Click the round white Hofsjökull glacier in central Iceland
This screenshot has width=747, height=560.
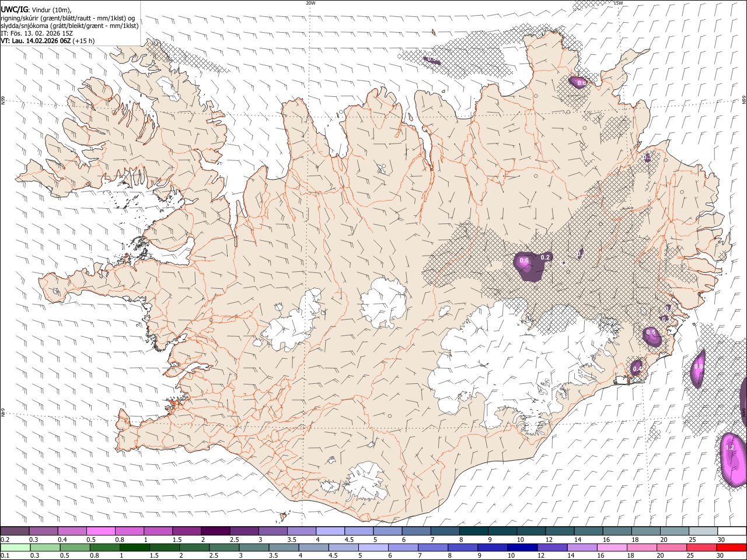(384, 302)
